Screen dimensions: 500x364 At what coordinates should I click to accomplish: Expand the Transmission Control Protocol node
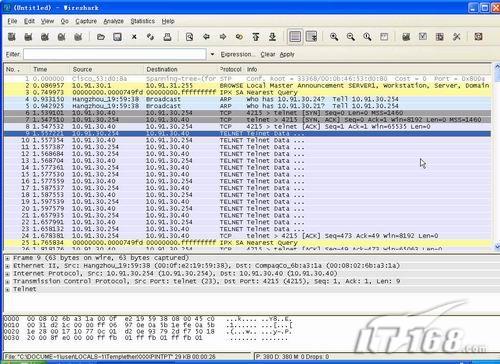coord(7,282)
